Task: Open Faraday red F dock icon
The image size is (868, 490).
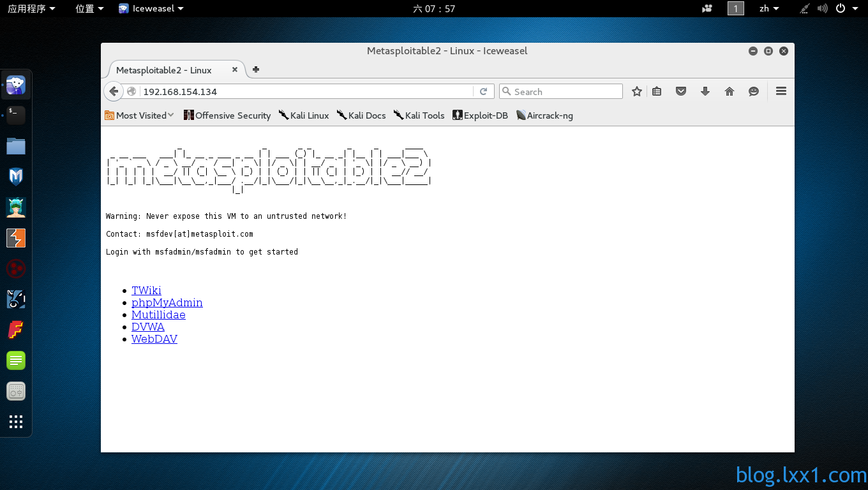Action: coord(16,330)
